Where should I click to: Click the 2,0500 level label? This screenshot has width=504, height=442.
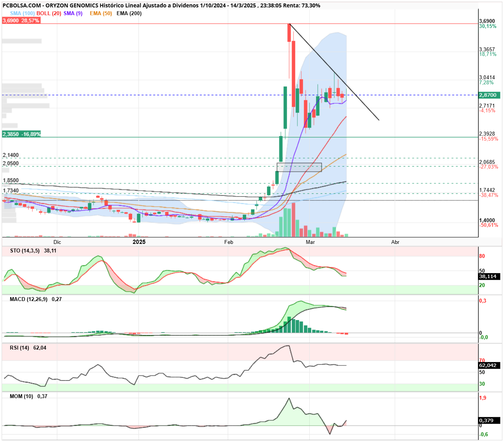tap(10, 163)
